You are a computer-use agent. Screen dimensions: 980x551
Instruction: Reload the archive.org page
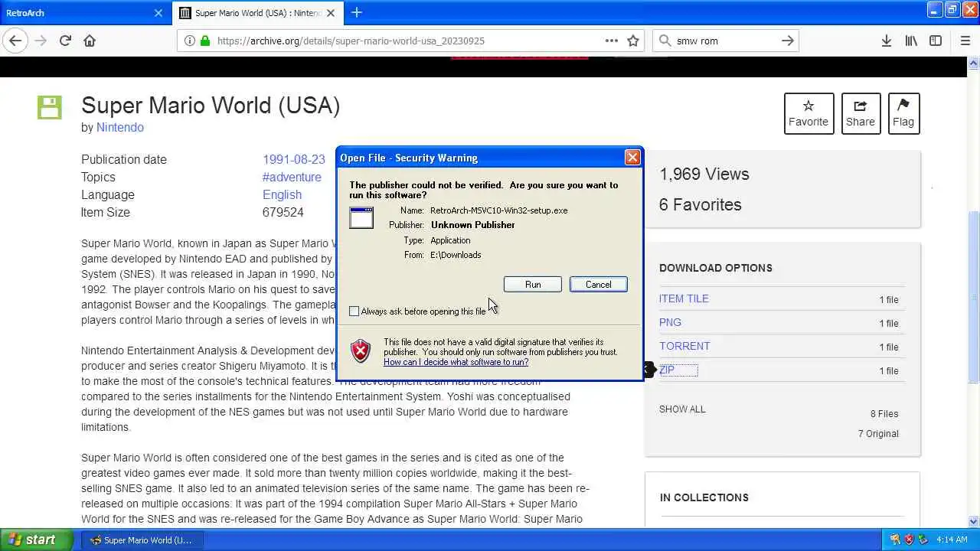pos(65,41)
